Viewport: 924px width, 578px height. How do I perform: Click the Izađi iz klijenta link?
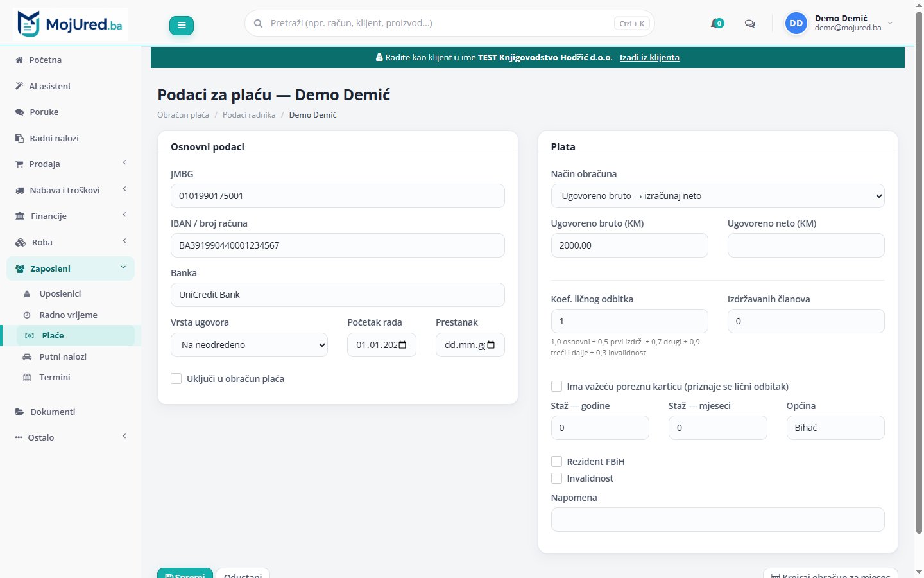click(649, 57)
